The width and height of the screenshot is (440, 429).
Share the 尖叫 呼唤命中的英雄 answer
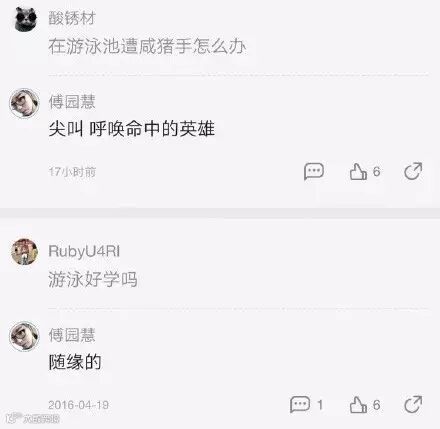(413, 171)
